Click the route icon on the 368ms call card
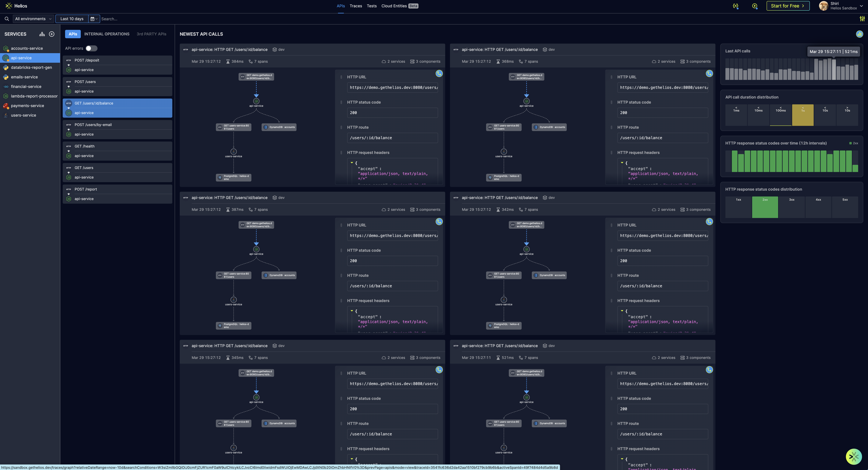The image size is (868, 470). (x=709, y=73)
